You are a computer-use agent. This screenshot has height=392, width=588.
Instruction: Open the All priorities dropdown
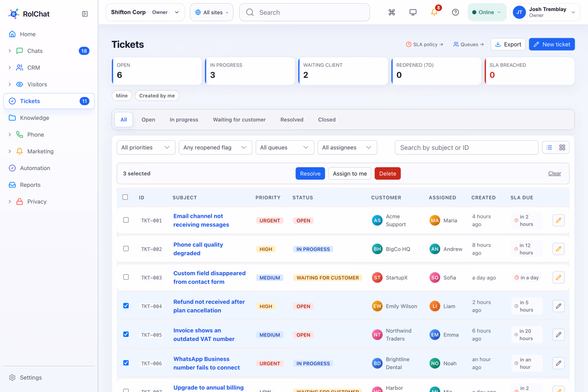pyautogui.click(x=146, y=148)
